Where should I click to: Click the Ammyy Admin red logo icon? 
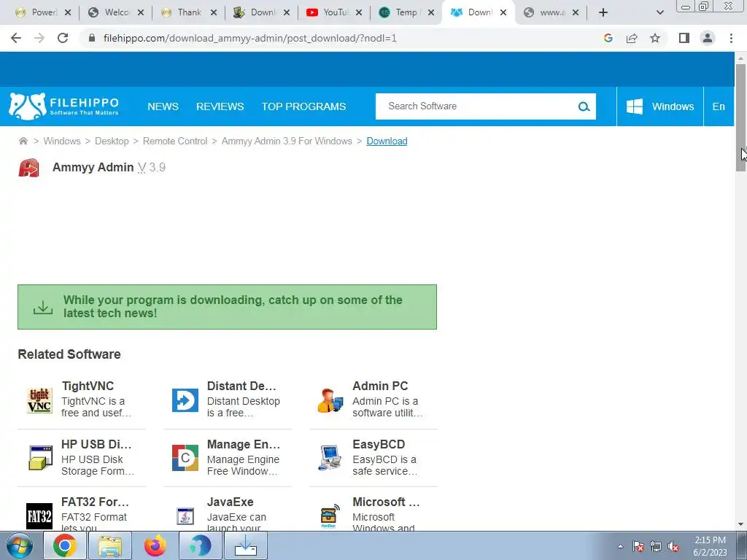[x=28, y=168]
